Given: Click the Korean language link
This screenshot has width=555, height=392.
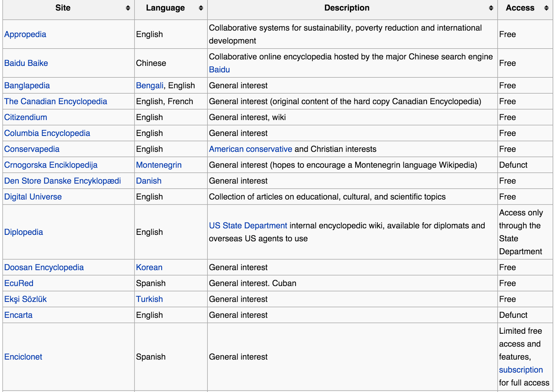Looking at the screenshot, I should tap(149, 267).
